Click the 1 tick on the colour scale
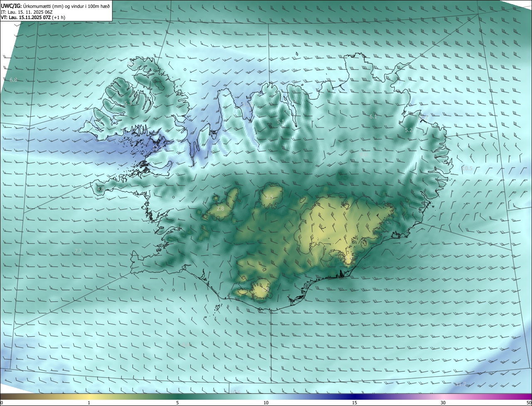532x406 pixels. click(x=89, y=403)
